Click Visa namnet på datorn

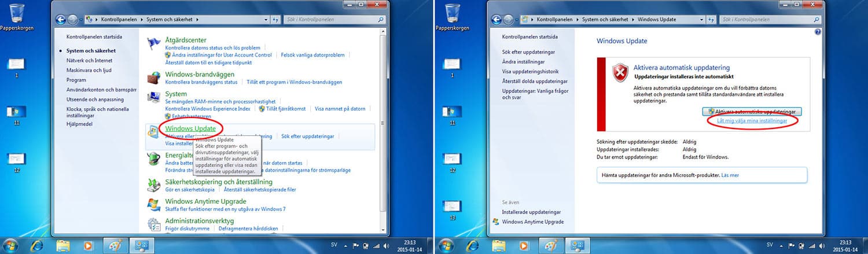tap(340, 108)
